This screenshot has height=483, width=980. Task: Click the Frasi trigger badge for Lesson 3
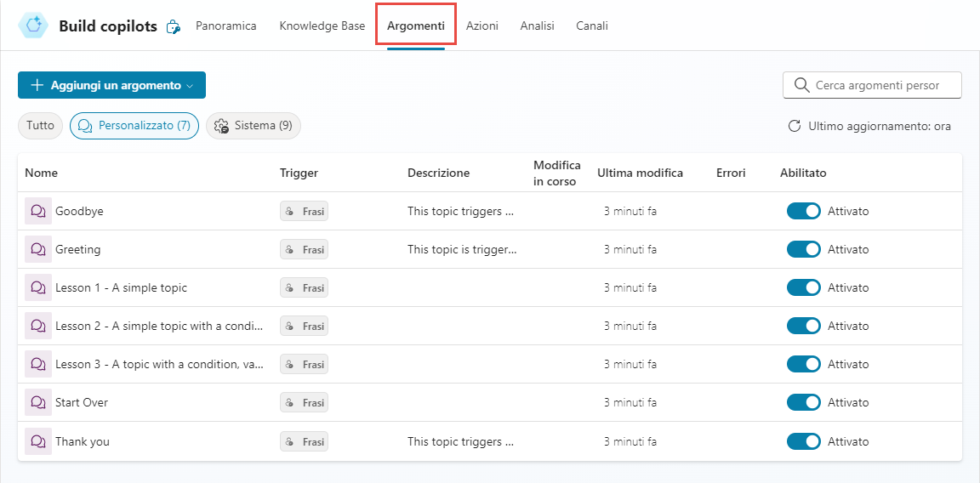304,364
